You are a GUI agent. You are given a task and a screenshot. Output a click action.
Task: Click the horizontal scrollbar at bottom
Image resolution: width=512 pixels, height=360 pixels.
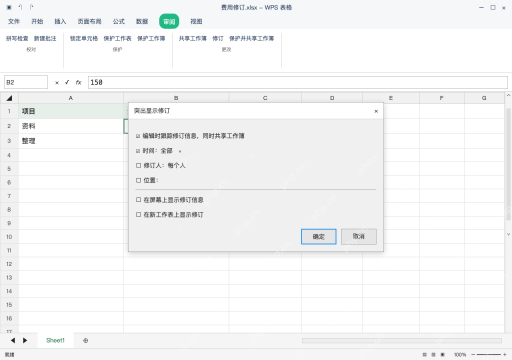[402, 340]
